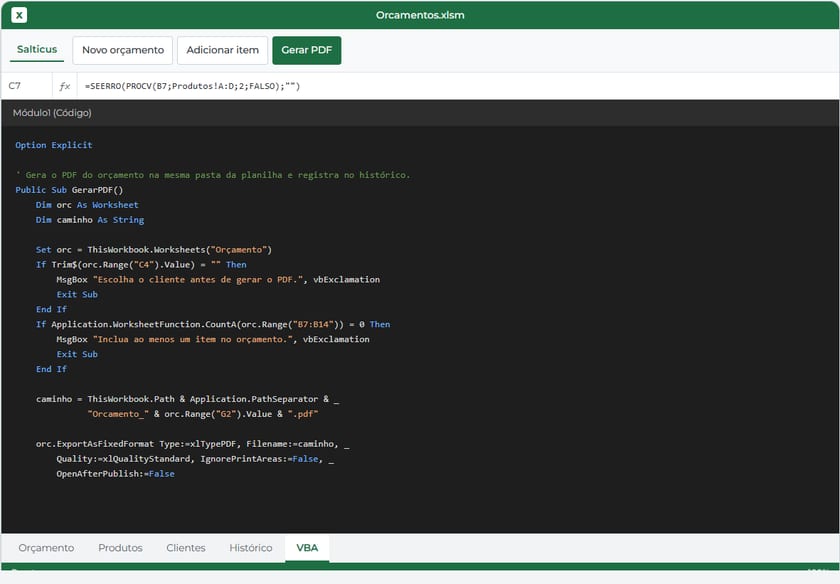Image resolution: width=840 pixels, height=584 pixels.
Task: Switch to the Orçamento sheet tab
Action: pyautogui.click(x=46, y=548)
